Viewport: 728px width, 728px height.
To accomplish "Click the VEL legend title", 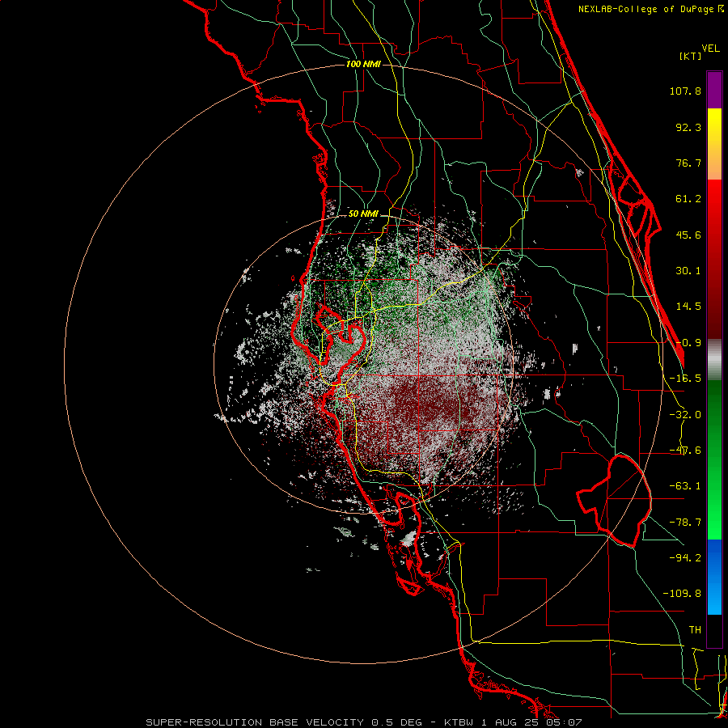I will [710, 49].
